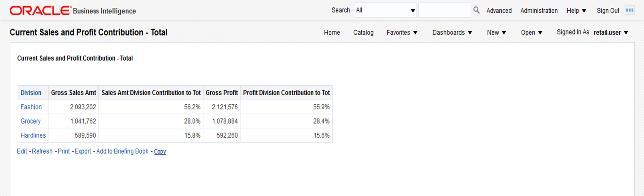Expand the Favorites menu

point(402,32)
